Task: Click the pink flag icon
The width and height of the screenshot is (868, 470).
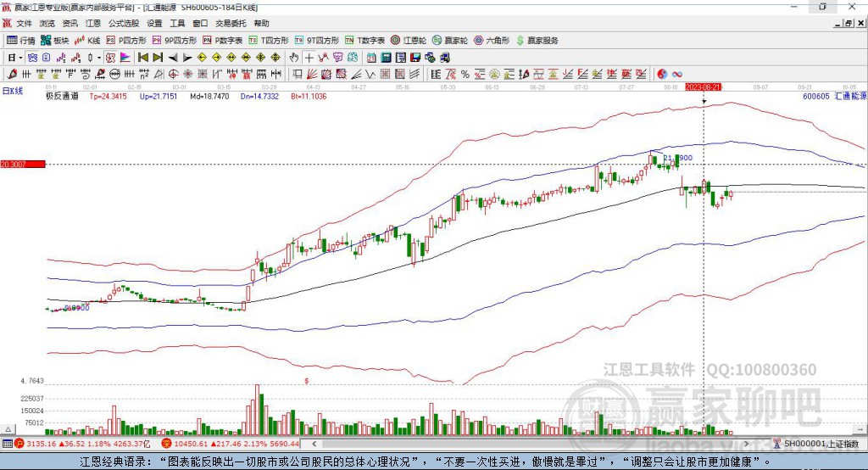Action: 125,58
